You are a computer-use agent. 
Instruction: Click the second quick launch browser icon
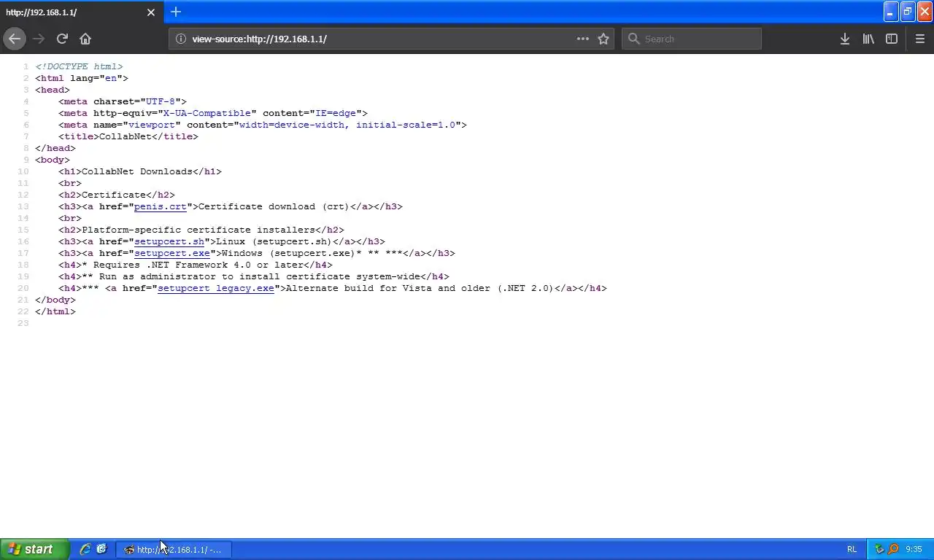(x=101, y=549)
